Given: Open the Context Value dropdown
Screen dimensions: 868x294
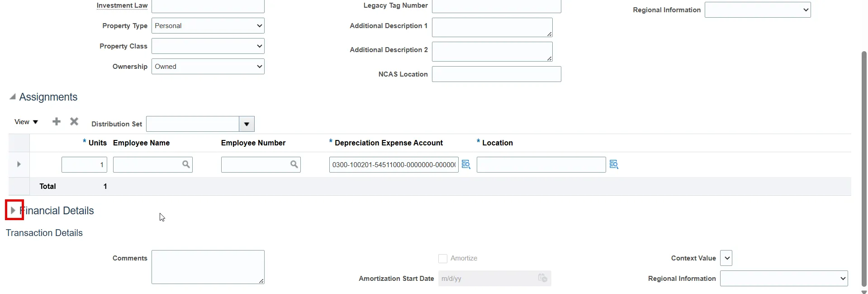Looking at the screenshot, I should click(x=726, y=258).
